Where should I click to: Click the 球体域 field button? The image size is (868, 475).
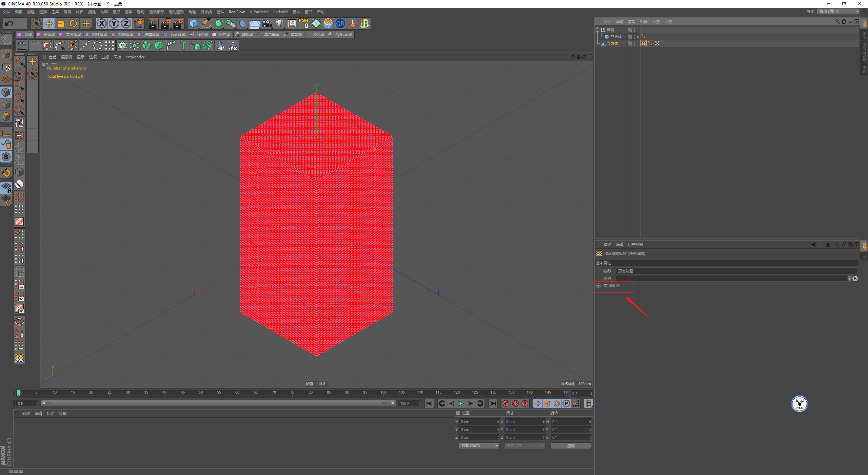tap(46, 35)
